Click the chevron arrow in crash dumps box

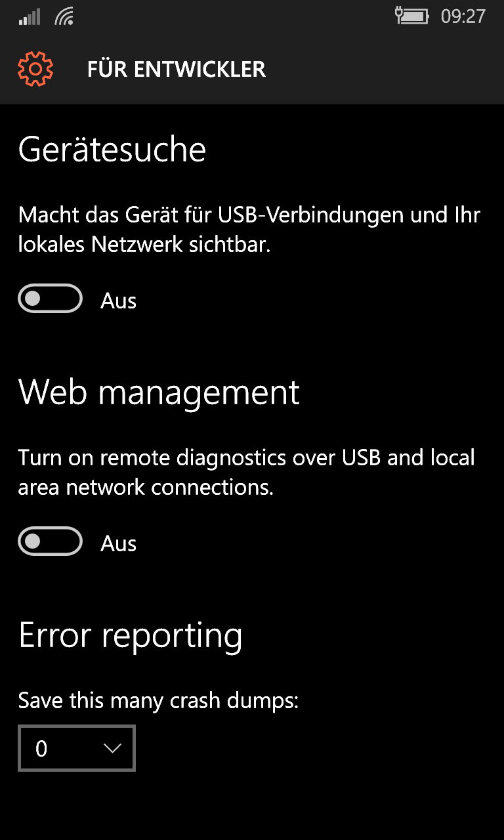[x=113, y=749]
